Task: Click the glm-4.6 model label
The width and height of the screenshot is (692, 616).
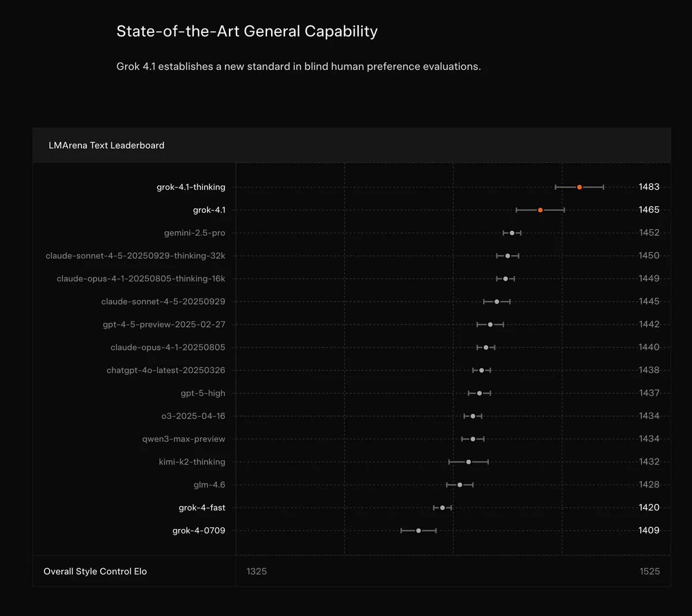Action: (x=209, y=485)
